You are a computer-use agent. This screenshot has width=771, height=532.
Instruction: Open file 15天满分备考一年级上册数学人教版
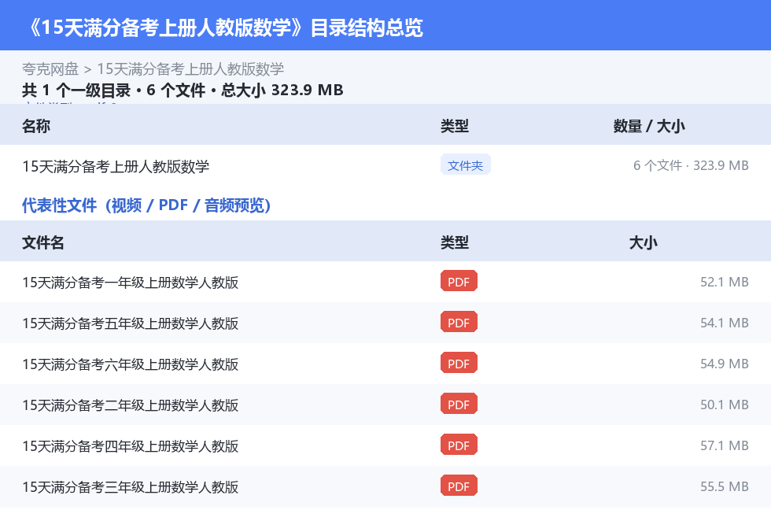click(131, 283)
